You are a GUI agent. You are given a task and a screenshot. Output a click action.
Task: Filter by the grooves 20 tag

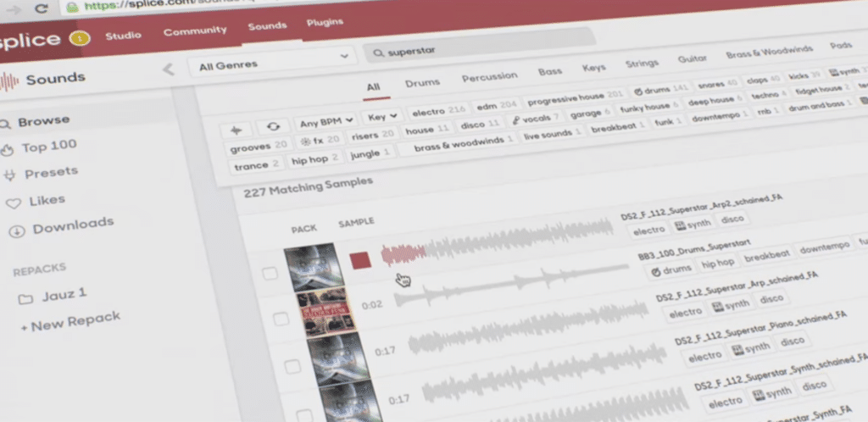(259, 147)
